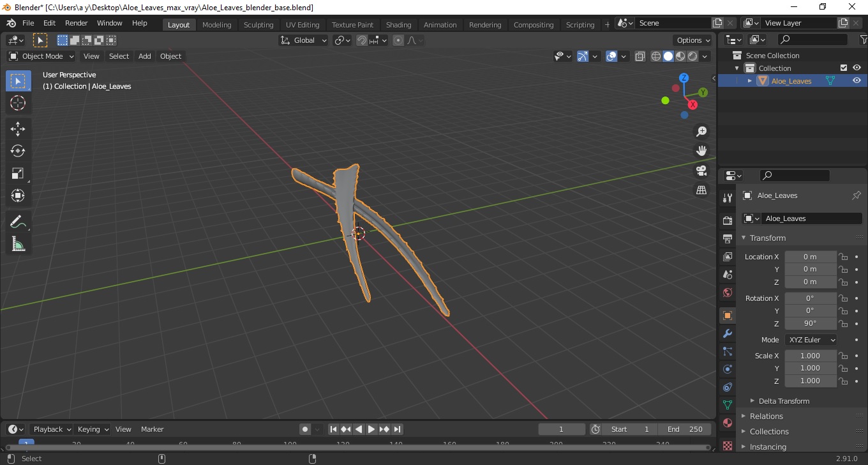Open the Options dropdown
The image size is (868, 465).
tap(693, 40)
